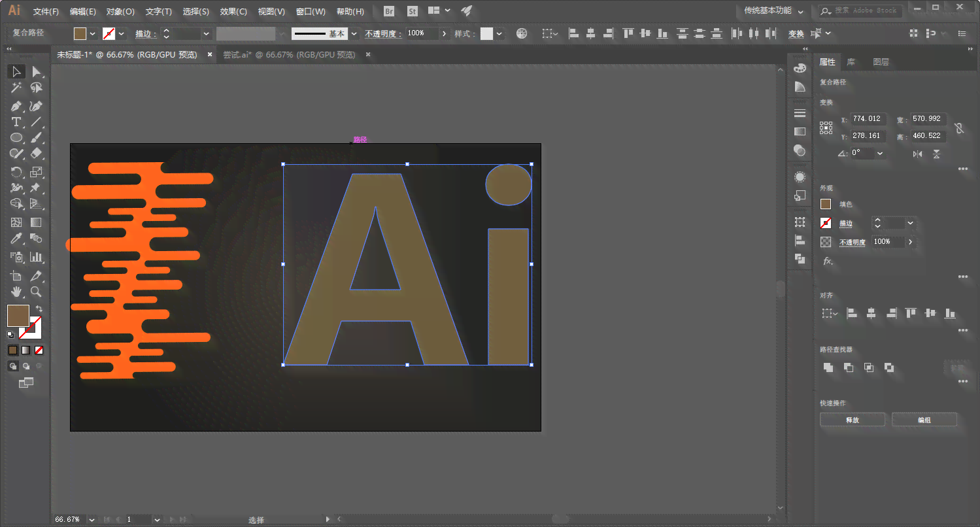Select the Scale tool
This screenshot has height=527, width=980.
pos(37,172)
